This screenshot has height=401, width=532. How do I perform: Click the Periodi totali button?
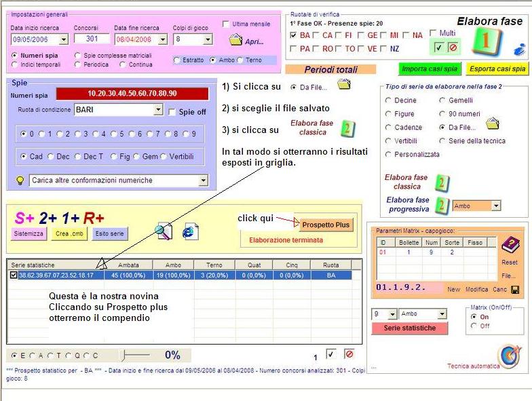(331, 69)
